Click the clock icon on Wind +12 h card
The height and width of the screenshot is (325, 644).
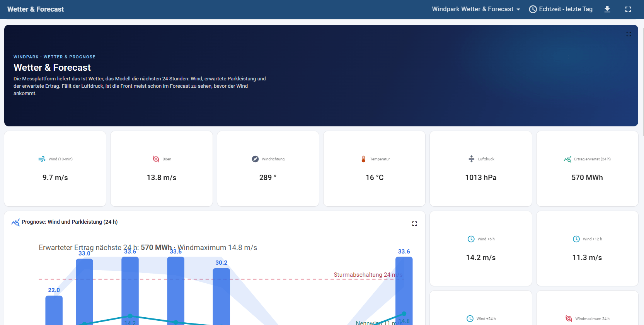576,239
